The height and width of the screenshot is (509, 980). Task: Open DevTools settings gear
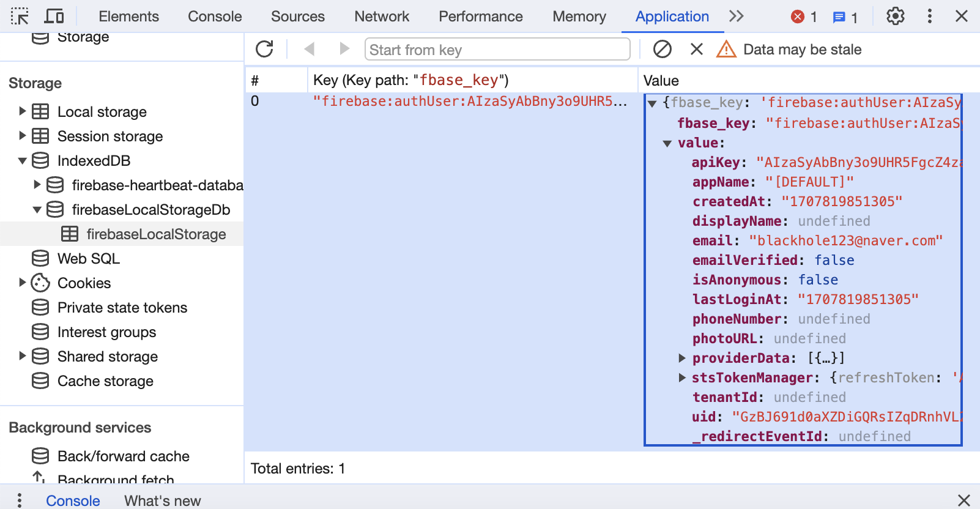[x=896, y=16]
